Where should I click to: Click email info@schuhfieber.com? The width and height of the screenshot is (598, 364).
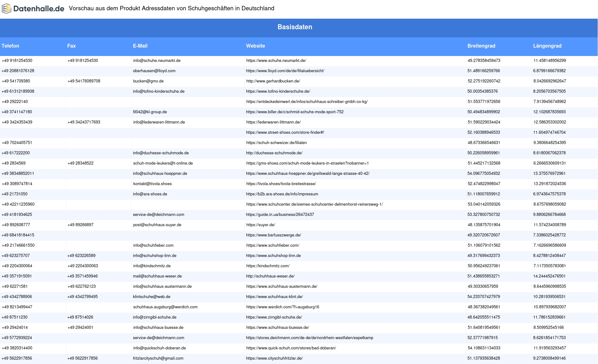tap(153, 245)
